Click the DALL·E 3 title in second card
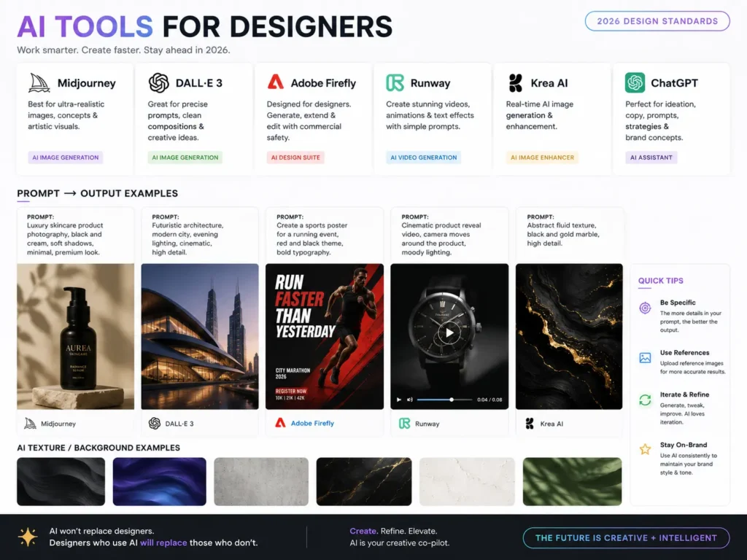The image size is (747, 560). coord(199,83)
